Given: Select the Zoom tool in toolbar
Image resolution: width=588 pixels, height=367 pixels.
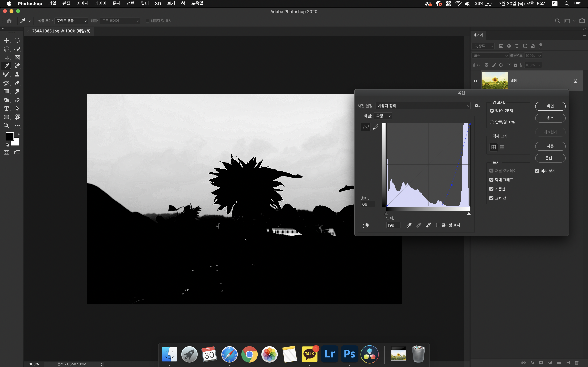Looking at the screenshot, I should (x=6, y=126).
